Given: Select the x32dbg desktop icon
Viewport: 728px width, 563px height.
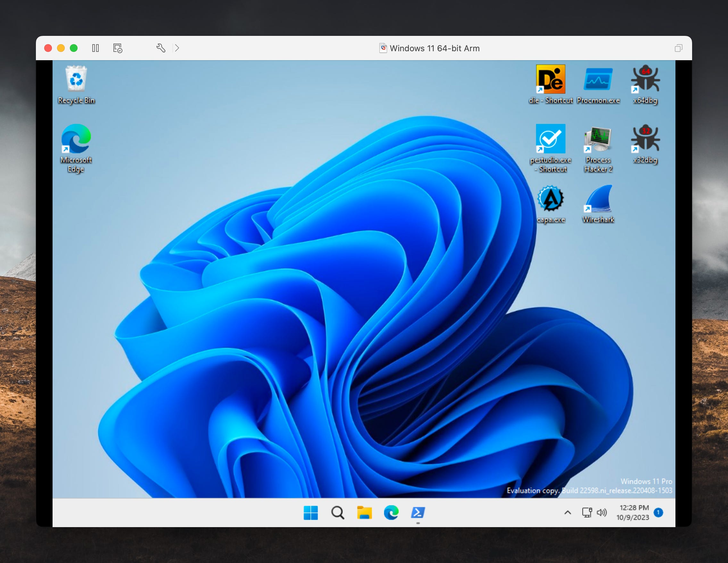Looking at the screenshot, I should [645, 139].
